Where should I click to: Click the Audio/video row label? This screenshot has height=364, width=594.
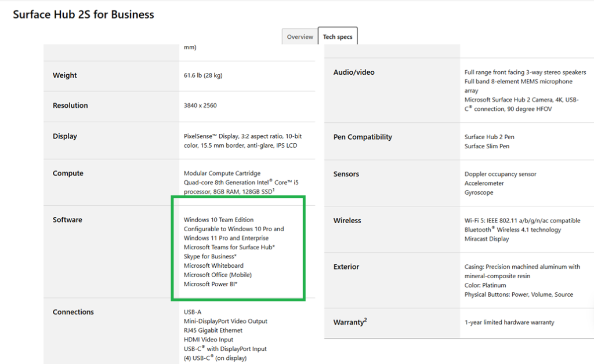click(354, 72)
